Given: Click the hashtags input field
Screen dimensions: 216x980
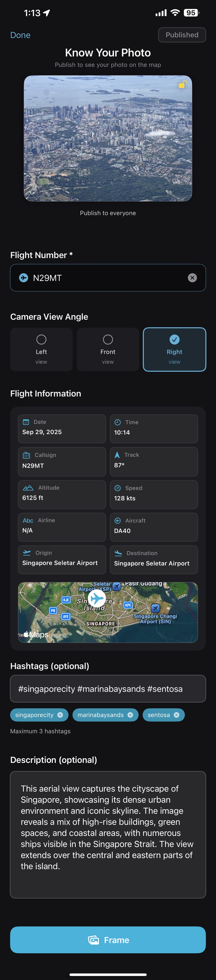Looking at the screenshot, I should point(108,689).
